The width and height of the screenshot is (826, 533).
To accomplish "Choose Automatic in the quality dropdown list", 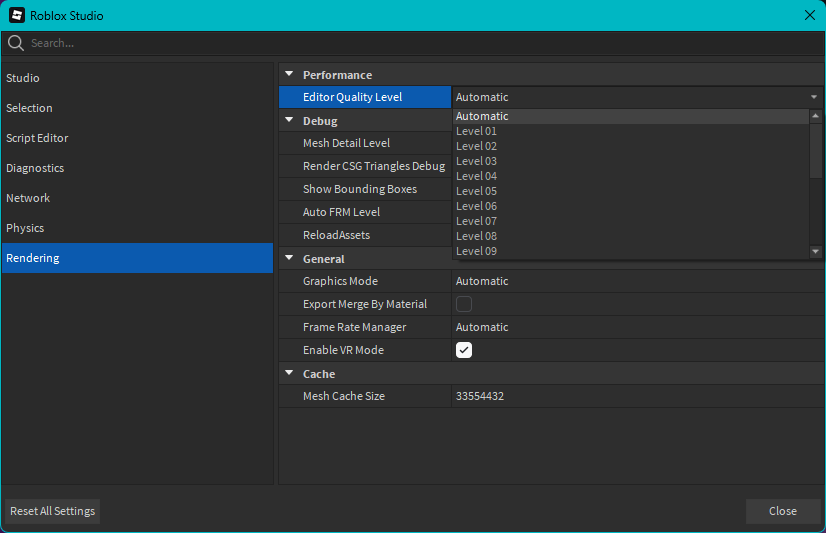I will 631,116.
